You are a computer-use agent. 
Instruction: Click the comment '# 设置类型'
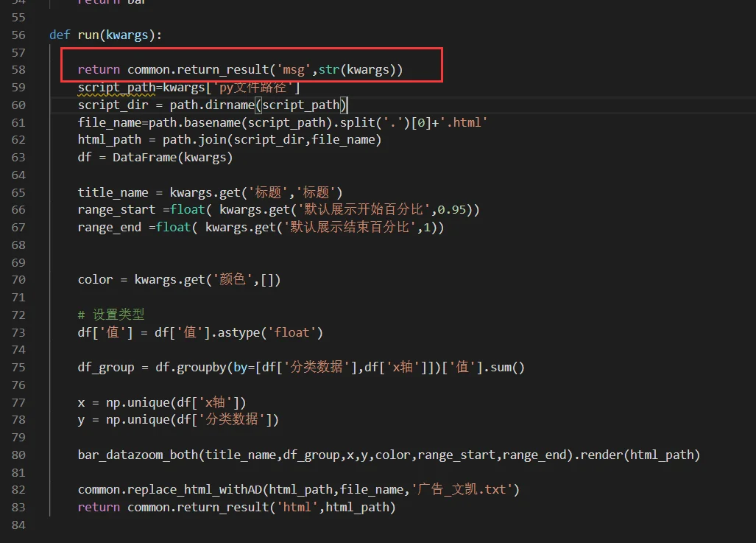pos(111,315)
